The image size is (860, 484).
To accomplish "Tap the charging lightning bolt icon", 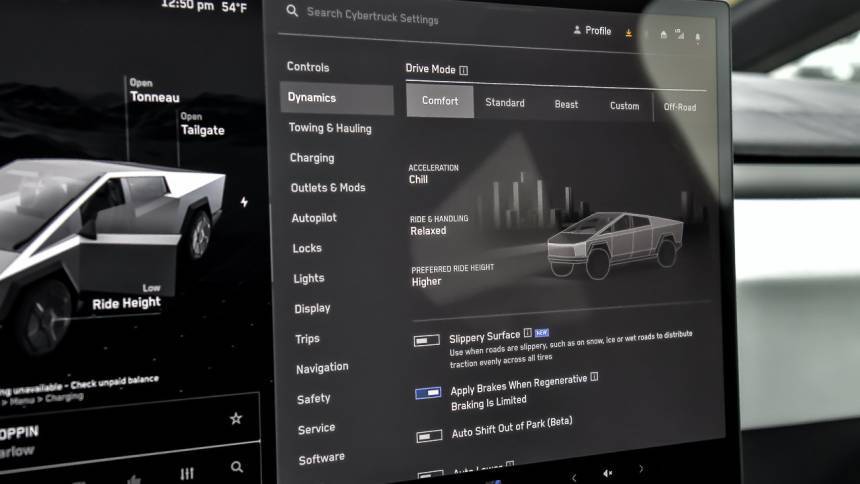I will (x=244, y=202).
